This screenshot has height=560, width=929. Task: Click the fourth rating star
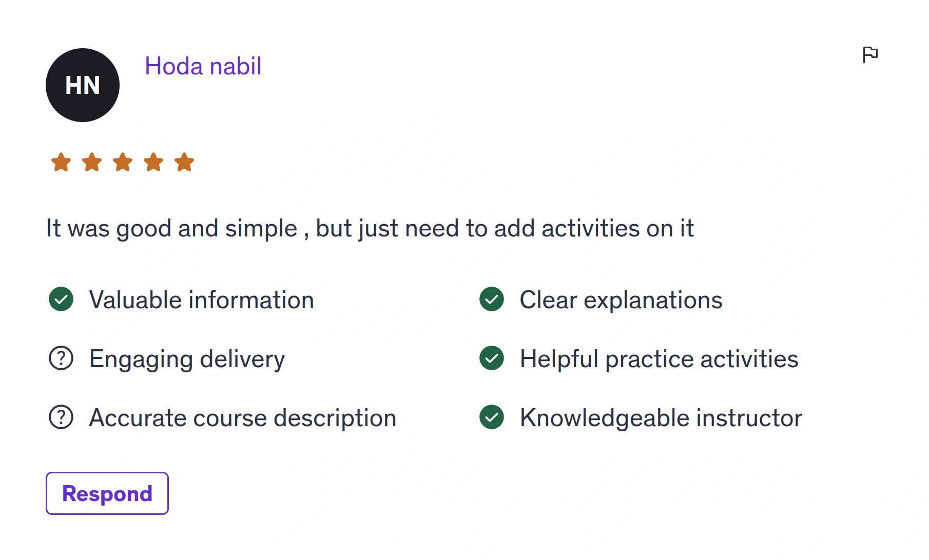pos(153,162)
